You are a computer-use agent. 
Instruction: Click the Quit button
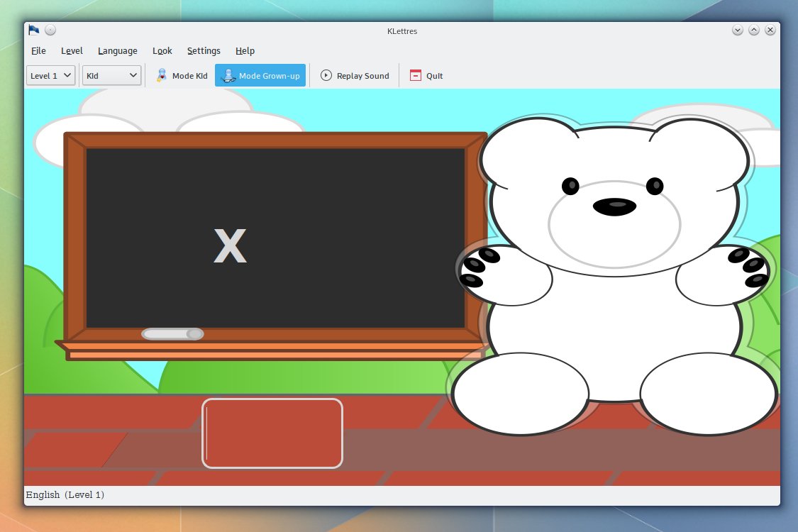426,75
